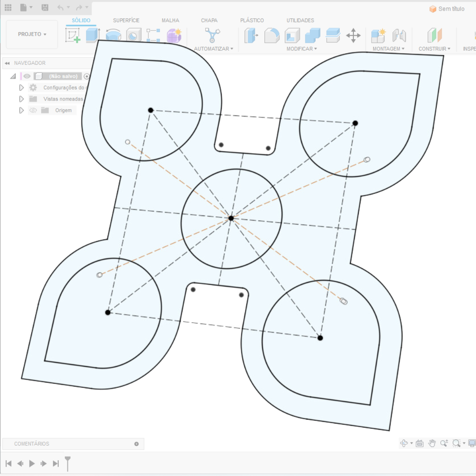Expand the Redo history dropdown arrow

(x=87, y=7)
